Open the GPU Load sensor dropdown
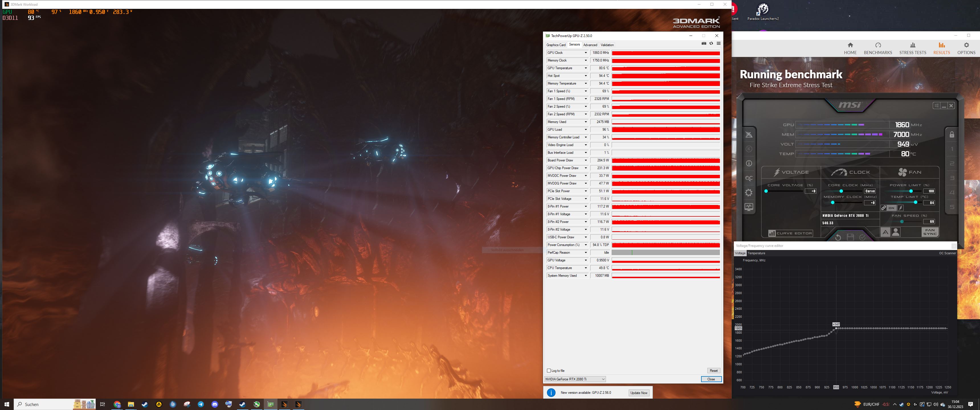 [585, 130]
